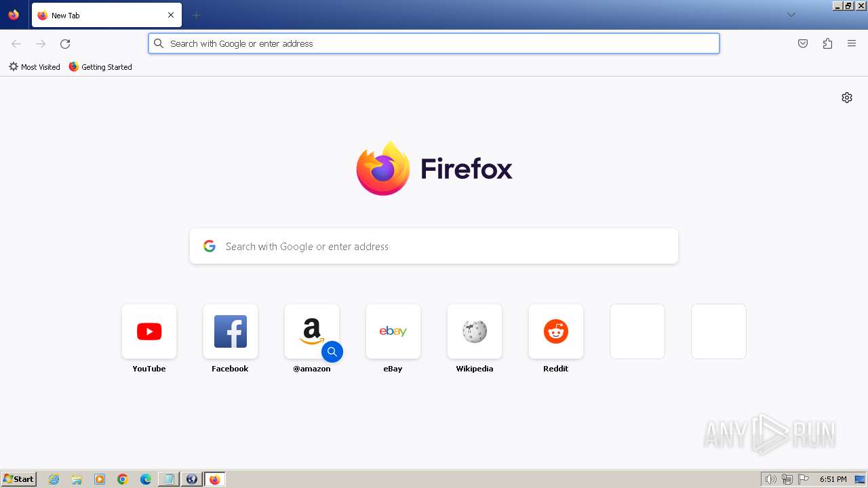Reload the current page
The image size is (868, 488).
(x=65, y=43)
